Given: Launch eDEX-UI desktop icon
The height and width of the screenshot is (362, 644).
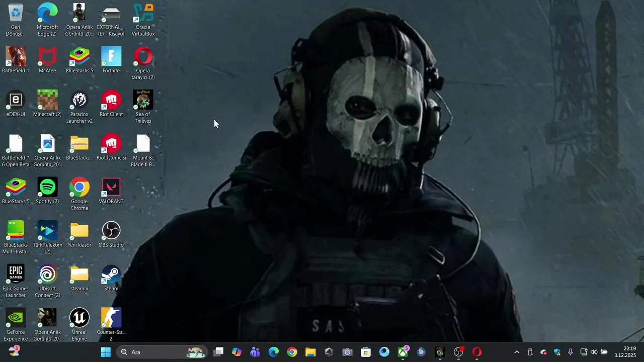Looking at the screenshot, I should (x=16, y=104).
